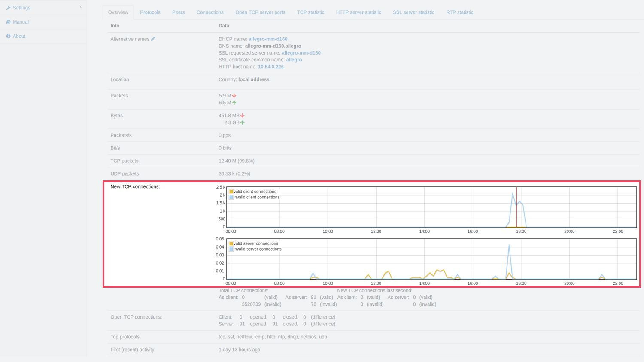The height and width of the screenshot is (362, 644).
Task: Toggle invalid client connections legend swatch
Action: click(x=231, y=198)
